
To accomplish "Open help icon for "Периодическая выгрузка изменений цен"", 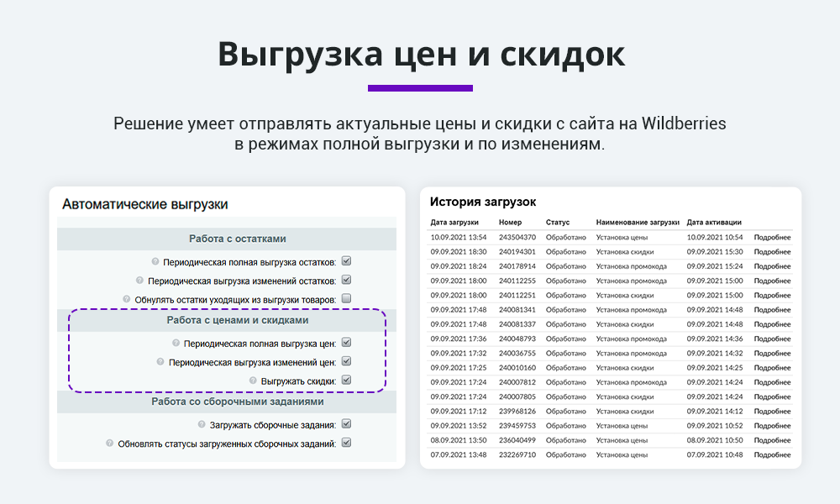I will (160, 362).
